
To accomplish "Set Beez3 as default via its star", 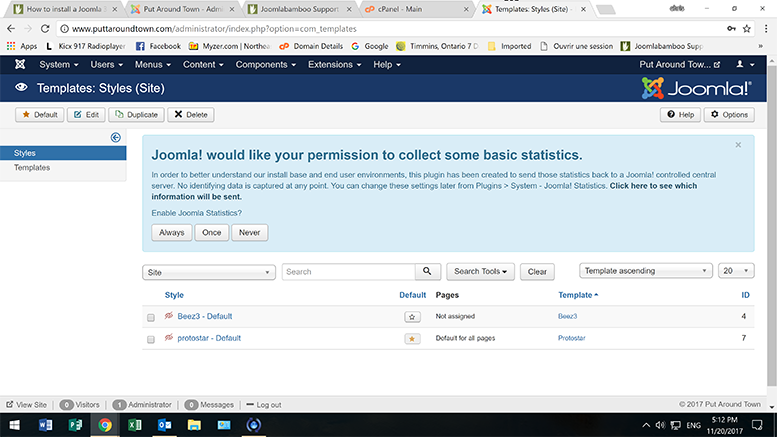I will tap(412, 317).
